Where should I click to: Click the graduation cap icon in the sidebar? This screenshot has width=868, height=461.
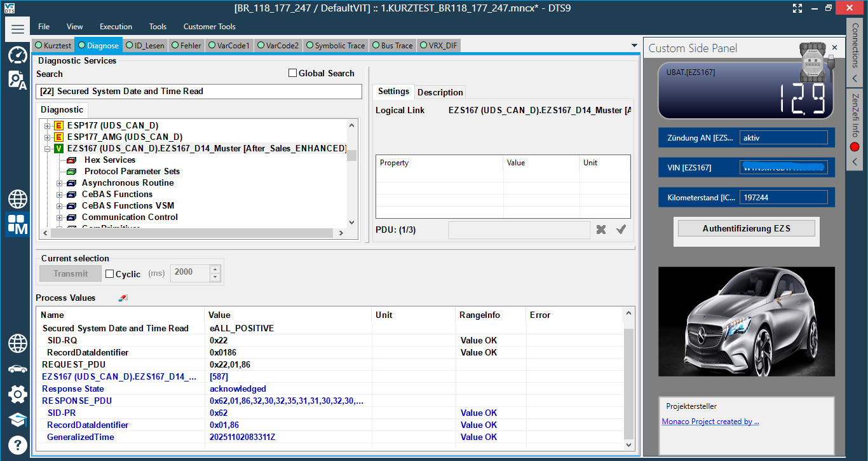point(17,420)
